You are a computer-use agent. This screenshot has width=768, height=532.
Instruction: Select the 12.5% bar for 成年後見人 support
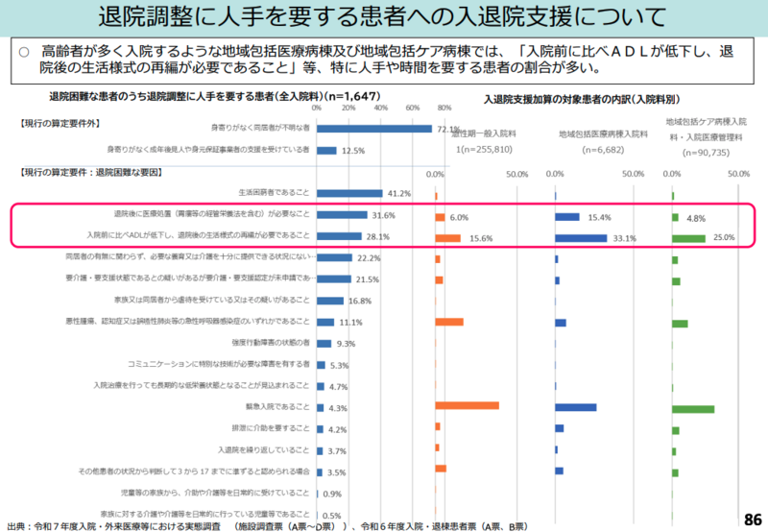[325, 151]
